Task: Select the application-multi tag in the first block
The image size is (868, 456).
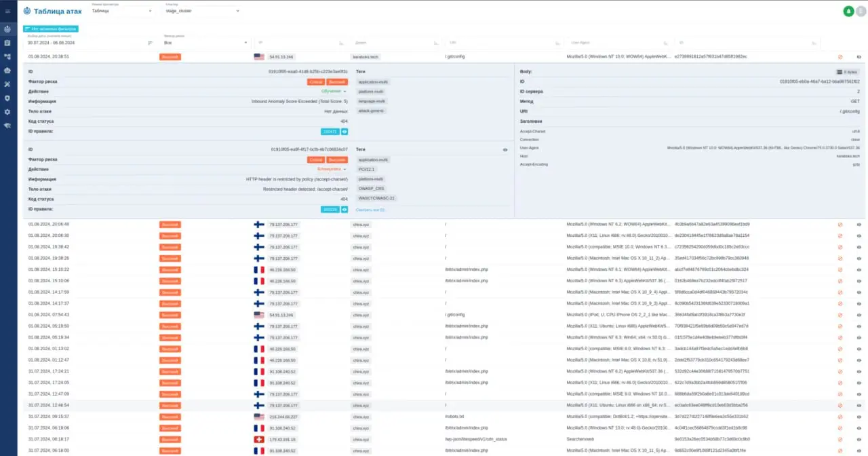Action: click(373, 81)
